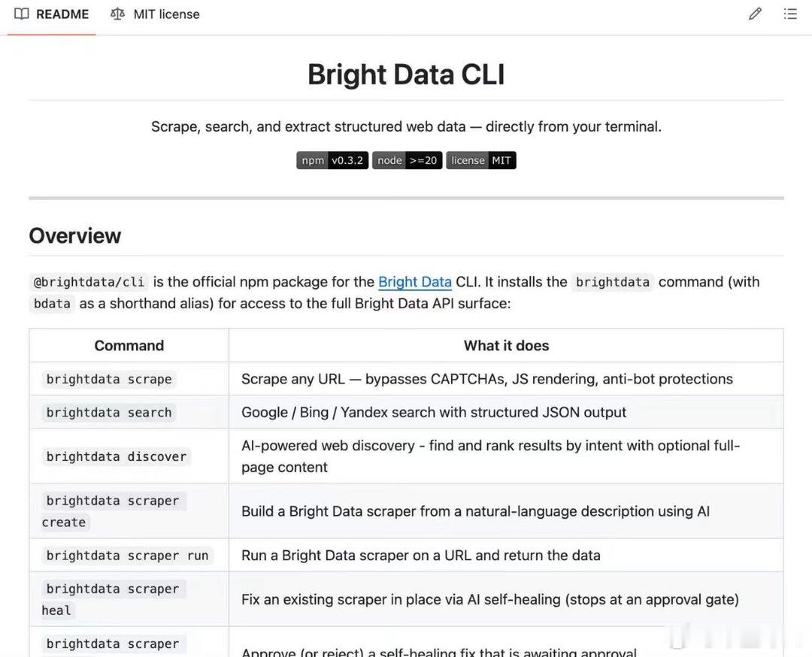The image size is (812, 657).
Task: Click the Overview section heading
Action: (75, 235)
